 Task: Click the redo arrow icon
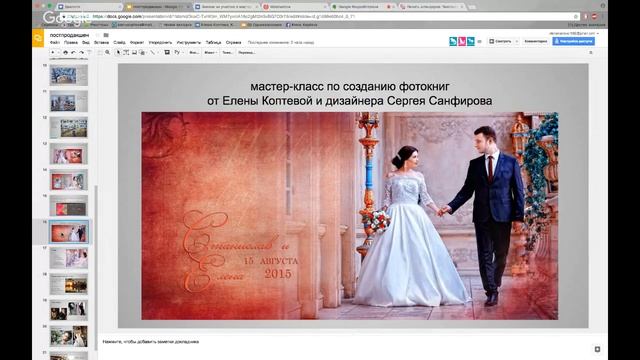(x=81, y=53)
